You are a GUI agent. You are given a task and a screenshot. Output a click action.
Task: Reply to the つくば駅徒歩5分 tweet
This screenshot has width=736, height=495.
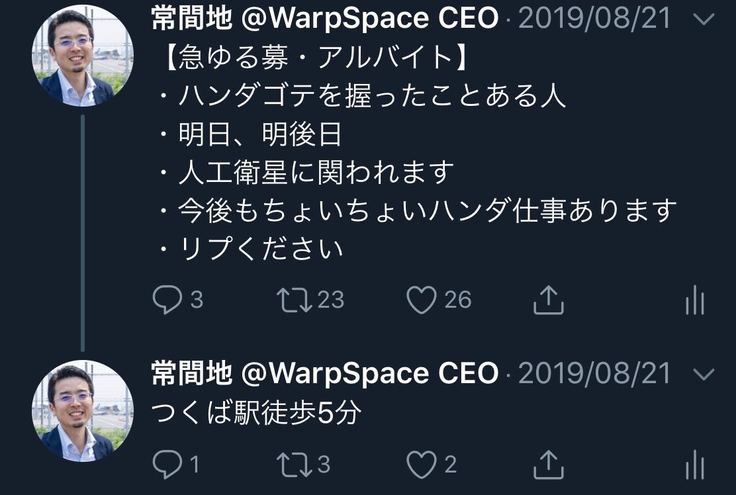point(167,464)
